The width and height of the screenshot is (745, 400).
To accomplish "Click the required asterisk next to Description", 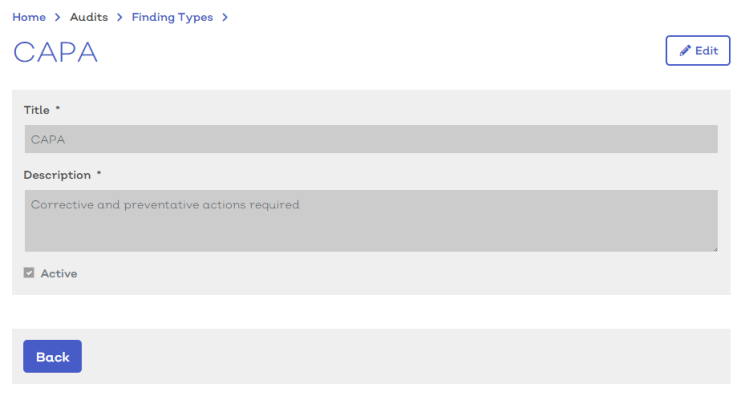I will [99, 173].
